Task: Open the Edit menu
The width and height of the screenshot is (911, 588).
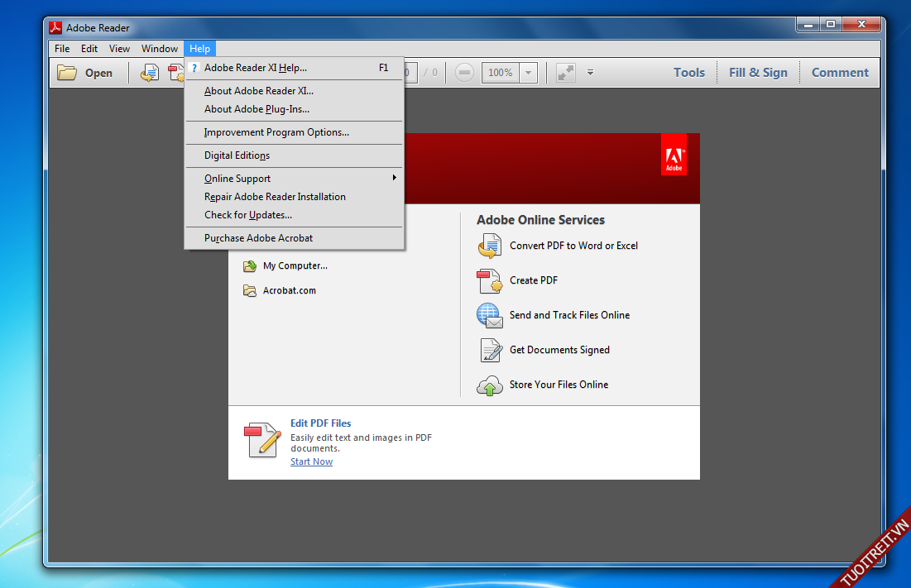Action: point(89,49)
